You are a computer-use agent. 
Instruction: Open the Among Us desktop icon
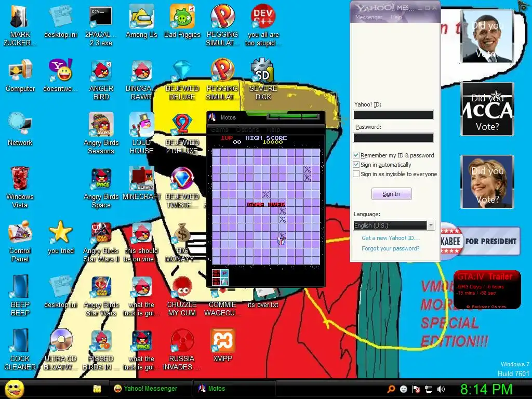pos(141,21)
